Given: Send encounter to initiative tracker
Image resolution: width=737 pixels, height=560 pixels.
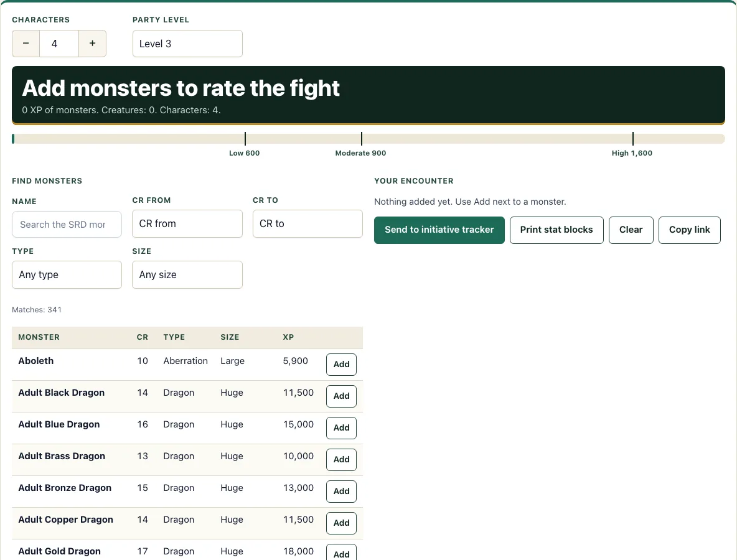Looking at the screenshot, I should pyautogui.click(x=439, y=230).
